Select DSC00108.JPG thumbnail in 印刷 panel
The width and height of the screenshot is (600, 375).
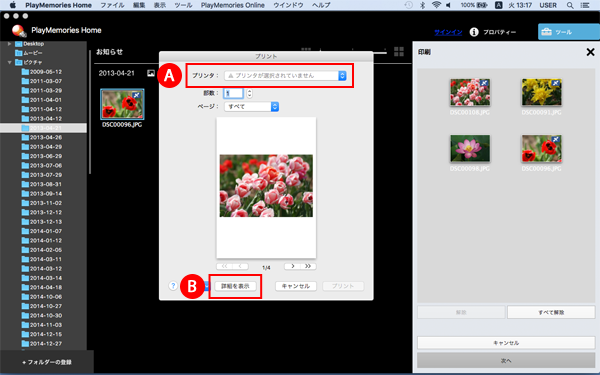[470, 92]
